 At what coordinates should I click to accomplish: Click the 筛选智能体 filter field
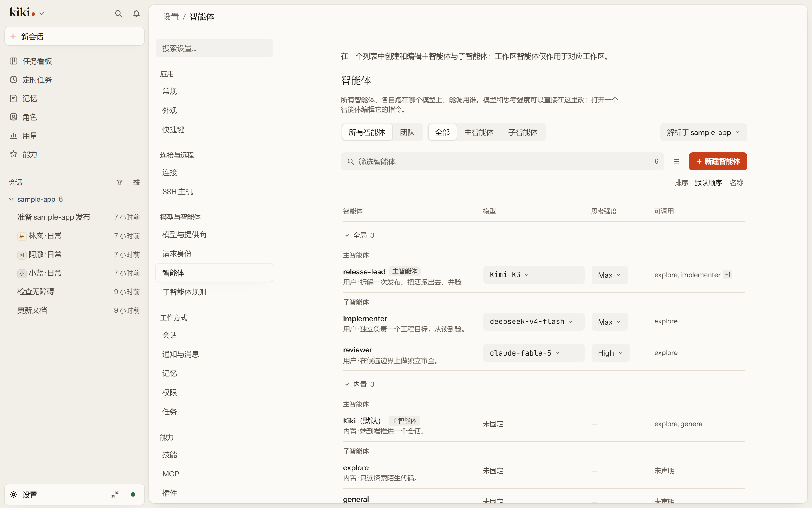[x=502, y=162]
